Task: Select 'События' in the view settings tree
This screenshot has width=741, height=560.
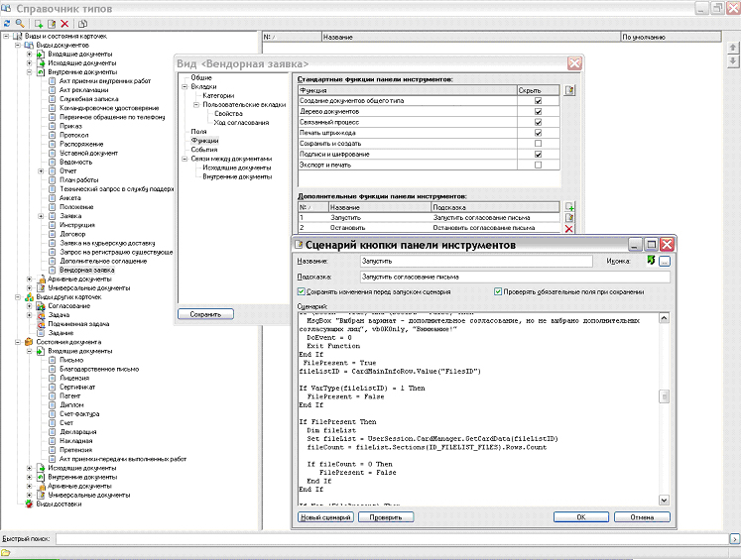Action: (204, 150)
